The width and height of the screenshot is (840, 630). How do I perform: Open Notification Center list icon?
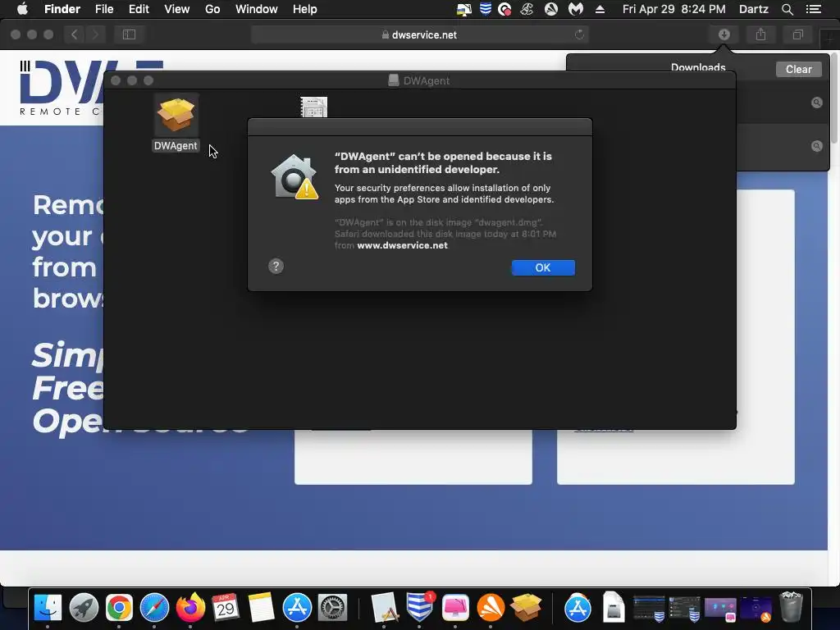pos(814,9)
